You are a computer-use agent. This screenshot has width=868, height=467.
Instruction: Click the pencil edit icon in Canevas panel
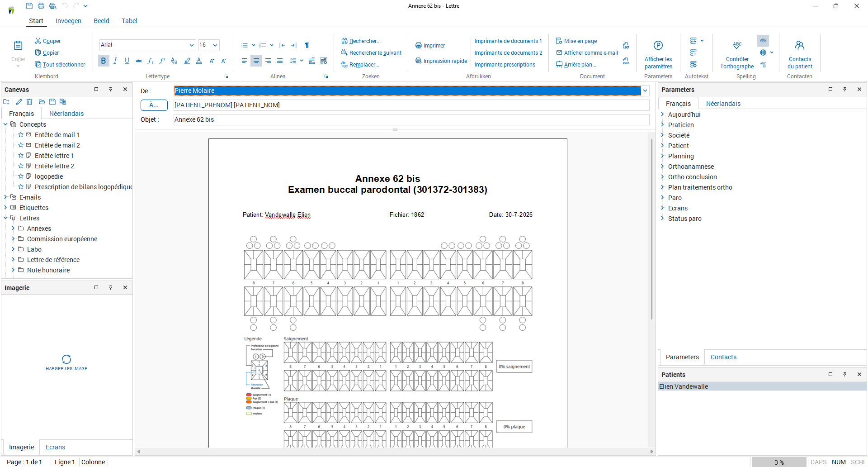click(19, 102)
